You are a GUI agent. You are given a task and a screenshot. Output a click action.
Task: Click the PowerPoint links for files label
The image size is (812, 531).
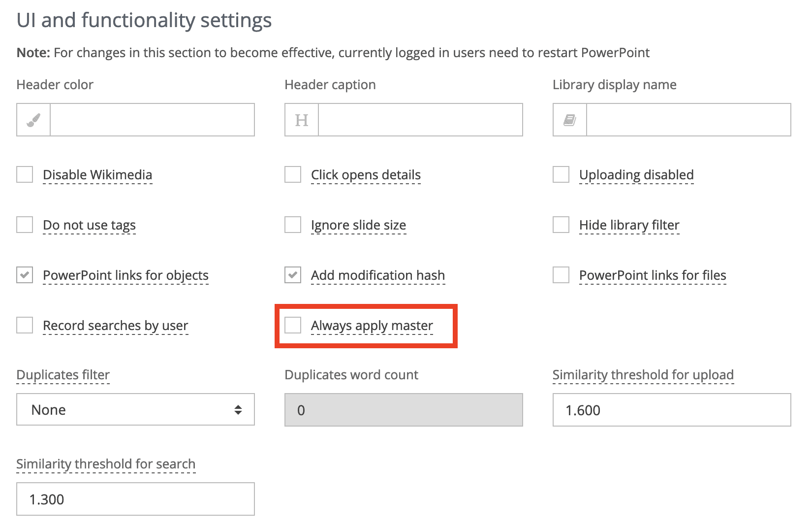[x=653, y=275]
